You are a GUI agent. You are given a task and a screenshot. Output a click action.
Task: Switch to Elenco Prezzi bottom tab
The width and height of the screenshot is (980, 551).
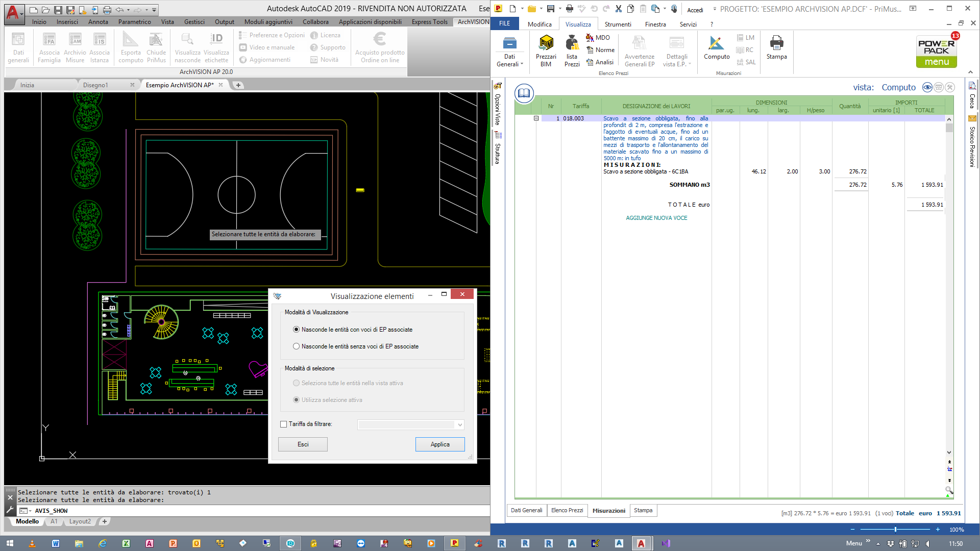point(567,511)
